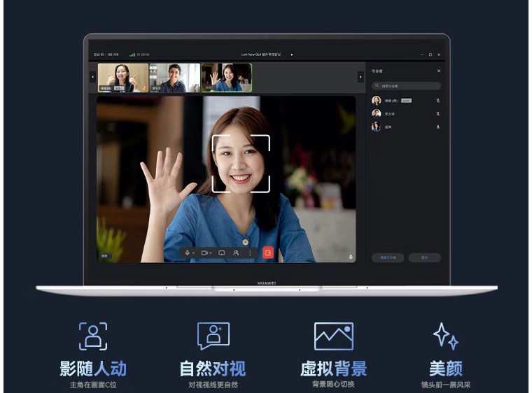Select the second participant video thumbnail
This screenshot has width=532, height=393.
175,78
